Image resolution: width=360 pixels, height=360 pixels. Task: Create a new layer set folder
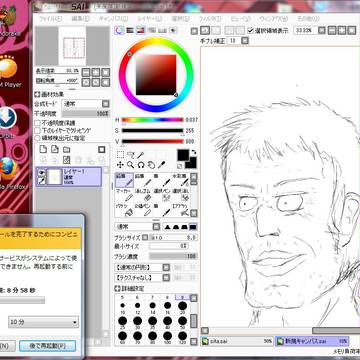click(x=66, y=149)
